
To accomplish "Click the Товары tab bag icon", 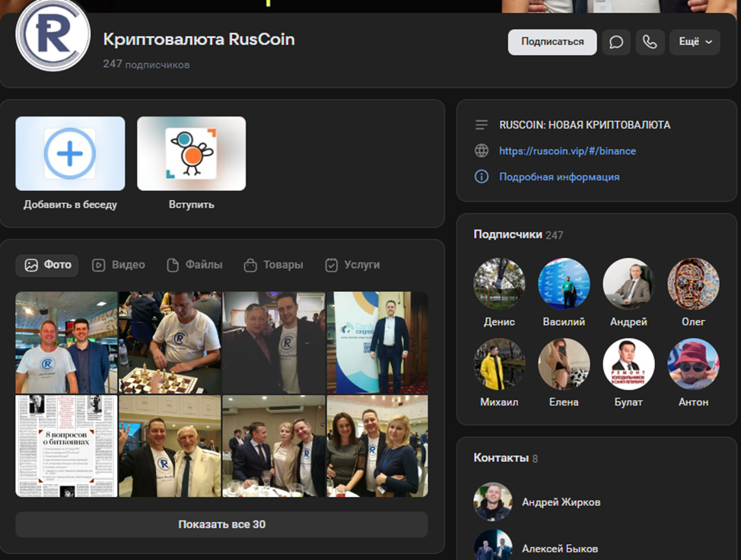I will [250, 266].
